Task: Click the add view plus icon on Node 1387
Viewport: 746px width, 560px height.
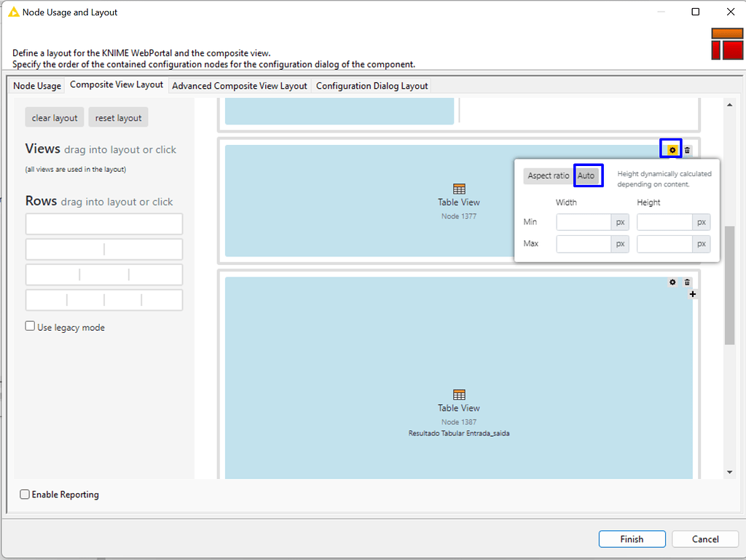Action: click(692, 293)
